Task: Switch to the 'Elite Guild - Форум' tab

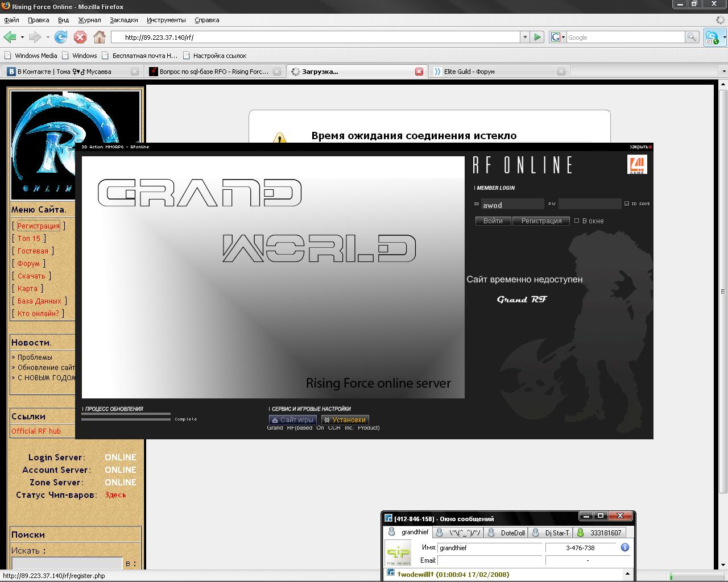Action: (x=498, y=72)
